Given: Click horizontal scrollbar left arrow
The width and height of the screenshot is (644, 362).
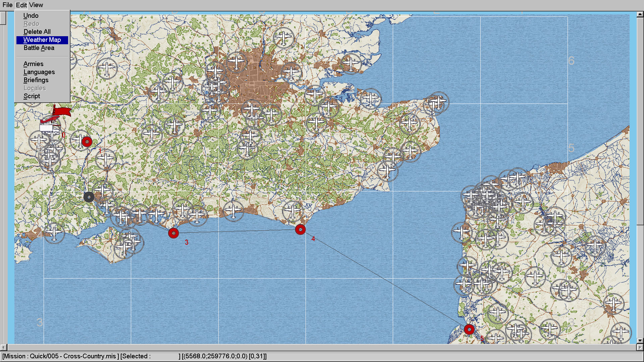Looking at the screenshot, I should click(3, 347).
